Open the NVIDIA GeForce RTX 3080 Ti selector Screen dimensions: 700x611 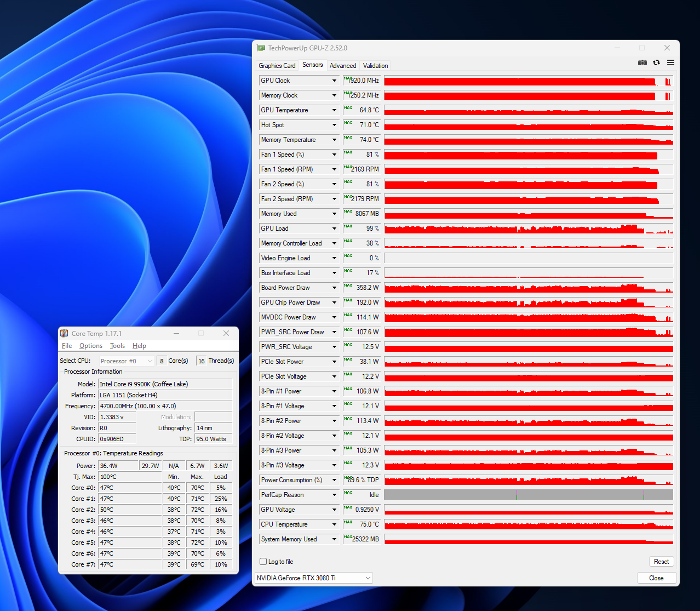point(313,578)
